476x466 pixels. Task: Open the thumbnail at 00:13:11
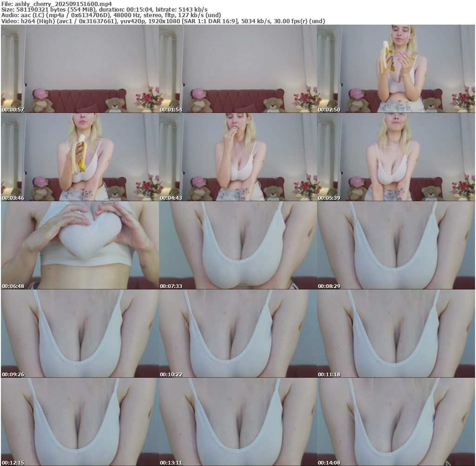point(238,422)
